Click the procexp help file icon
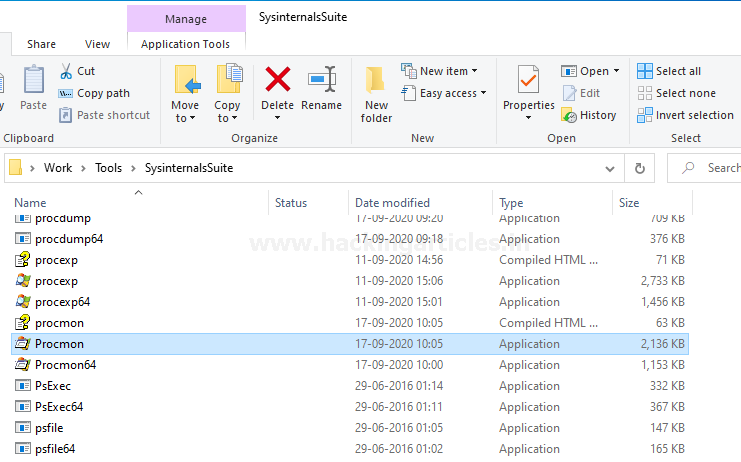The width and height of the screenshot is (741, 462). [23, 260]
